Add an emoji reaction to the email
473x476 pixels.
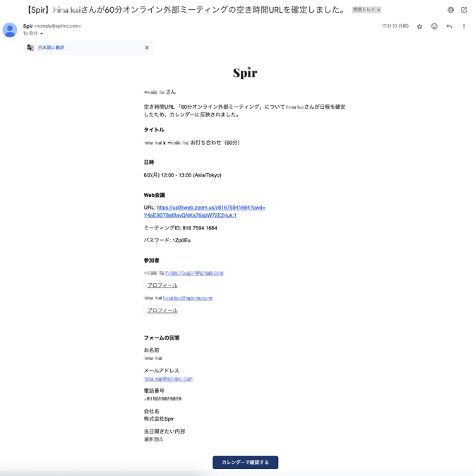coord(434,26)
